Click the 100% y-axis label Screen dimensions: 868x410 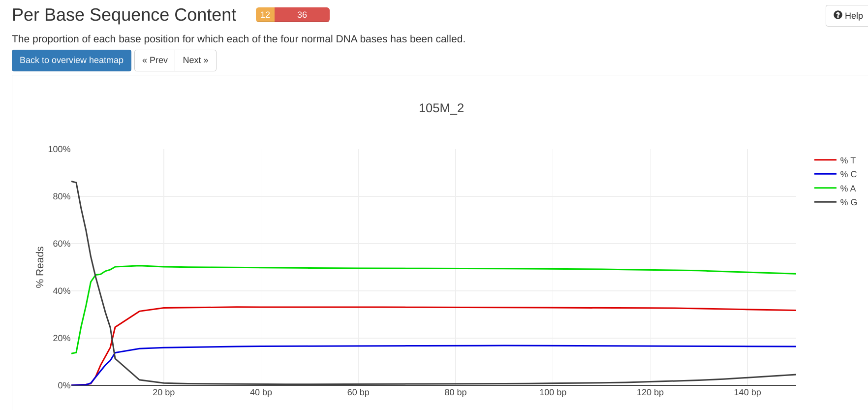coord(59,149)
